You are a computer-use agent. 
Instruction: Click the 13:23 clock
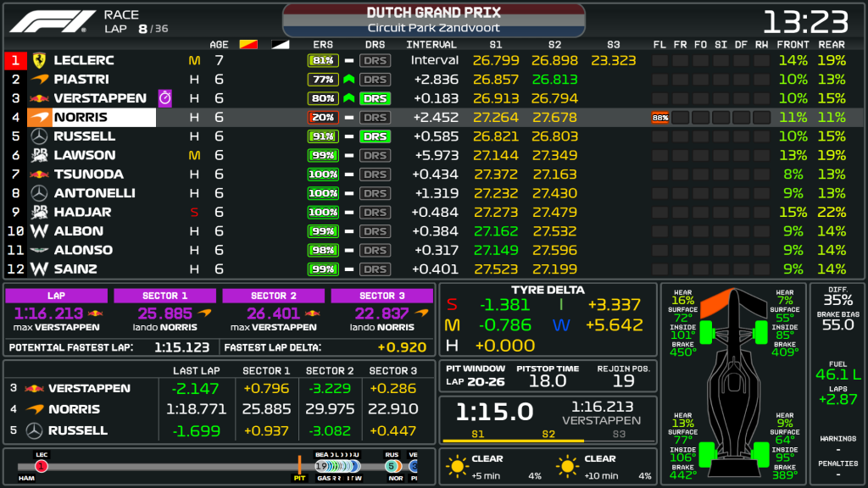(x=806, y=23)
